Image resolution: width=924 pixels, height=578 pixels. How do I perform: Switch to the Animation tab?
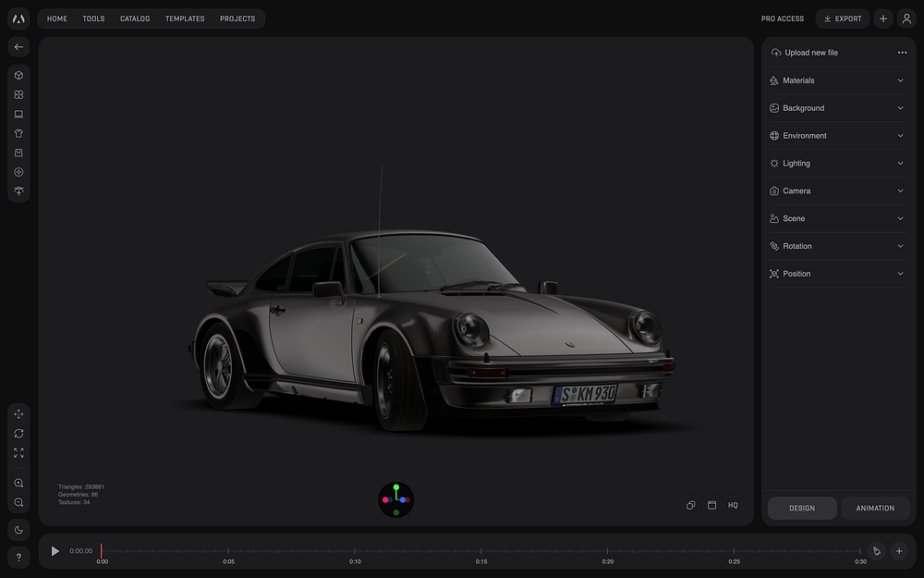click(875, 508)
